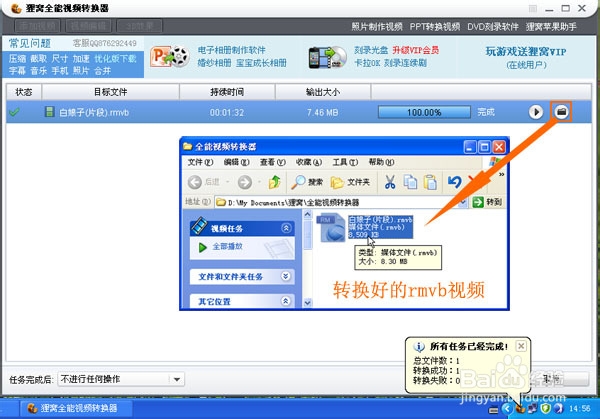The image size is (600, 419).
Task: Open DVD刻录软件 link in top bar
Action: click(493, 26)
